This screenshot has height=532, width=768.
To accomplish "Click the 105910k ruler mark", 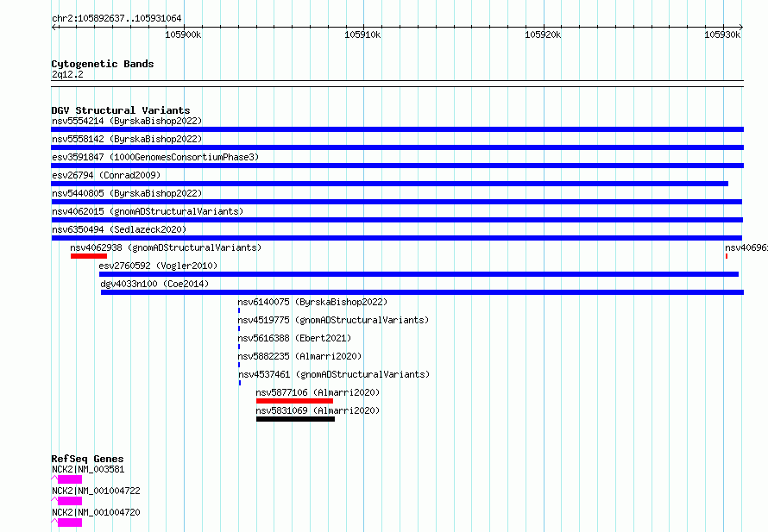I will [x=362, y=34].
